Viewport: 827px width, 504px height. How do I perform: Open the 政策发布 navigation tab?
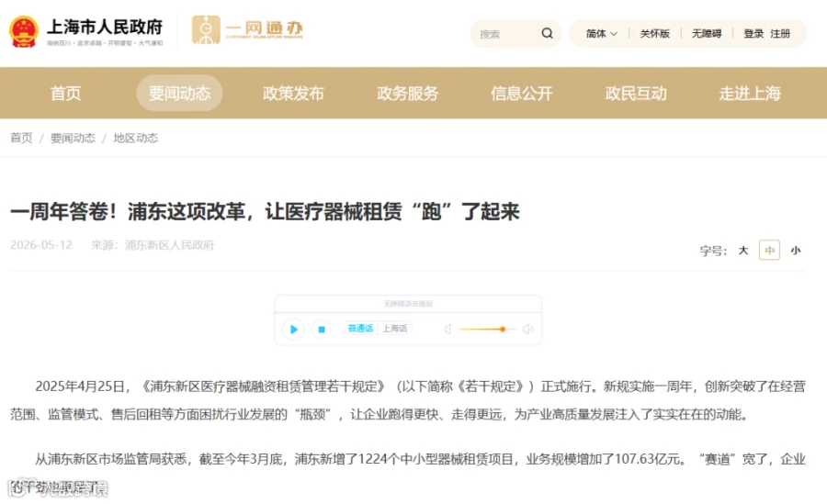click(293, 94)
